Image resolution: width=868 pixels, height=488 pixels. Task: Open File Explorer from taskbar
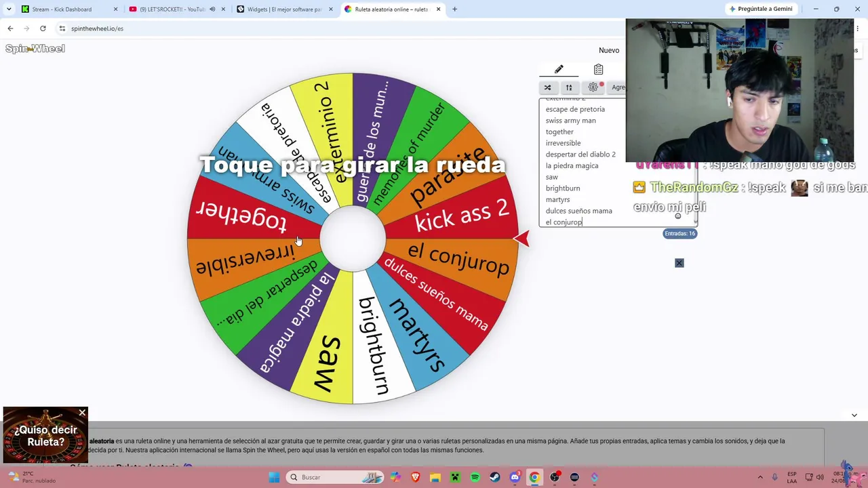435,477
